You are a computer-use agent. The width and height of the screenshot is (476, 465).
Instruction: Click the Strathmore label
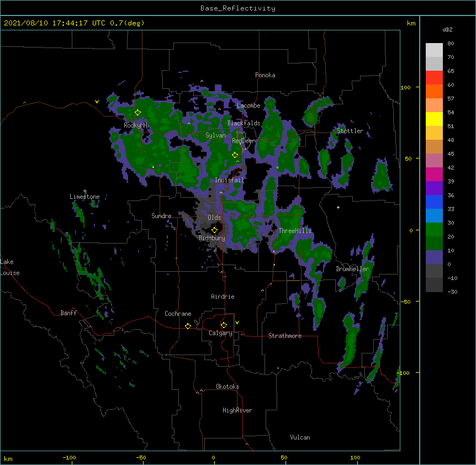[285, 336]
